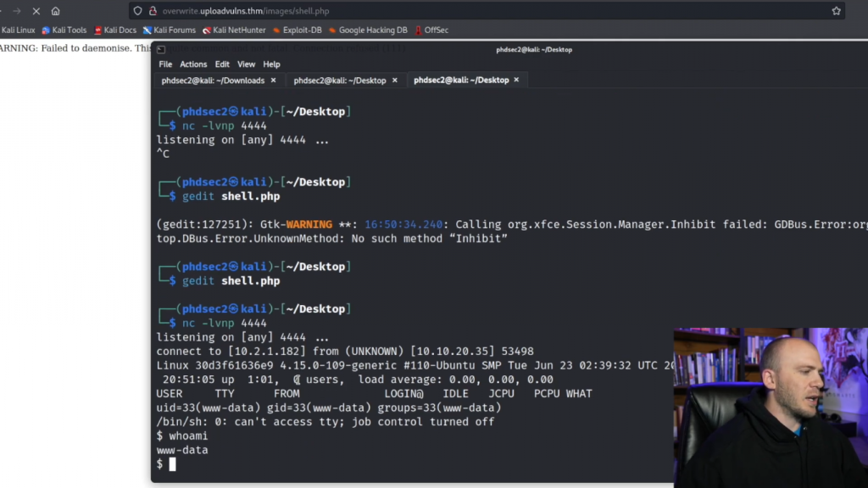The height and width of the screenshot is (488, 868).
Task: Open the terminal Actions menu
Action: pyautogui.click(x=193, y=64)
